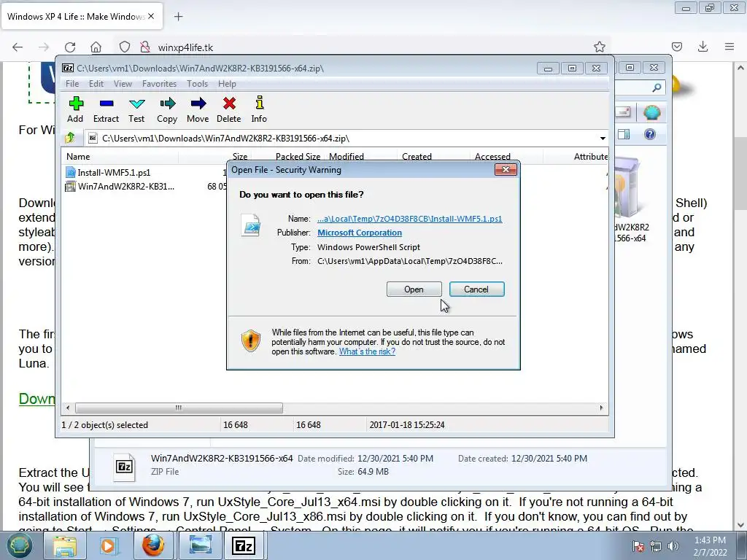Click the Action Center flag tray icon
The height and width of the screenshot is (560, 747).
(x=638, y=546)
